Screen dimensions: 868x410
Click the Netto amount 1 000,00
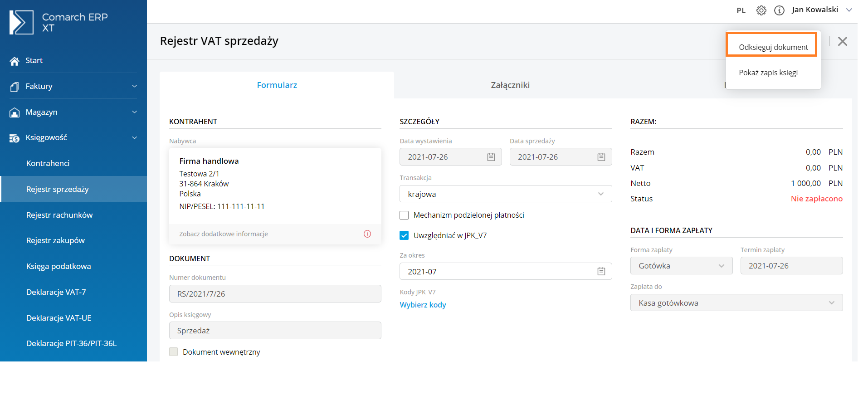[806, 183]
